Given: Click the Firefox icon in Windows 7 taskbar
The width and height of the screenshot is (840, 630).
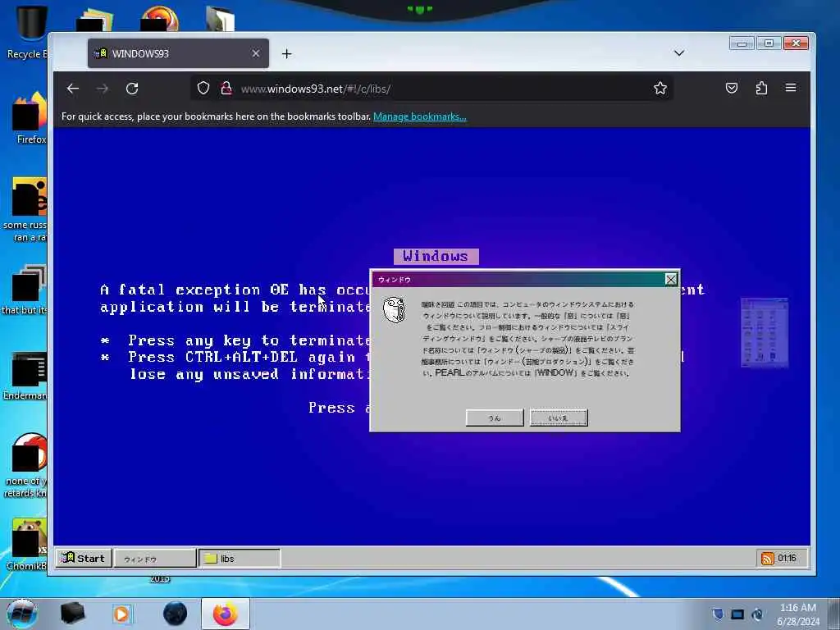Looking at the screenshot, I should click(225, 614).
